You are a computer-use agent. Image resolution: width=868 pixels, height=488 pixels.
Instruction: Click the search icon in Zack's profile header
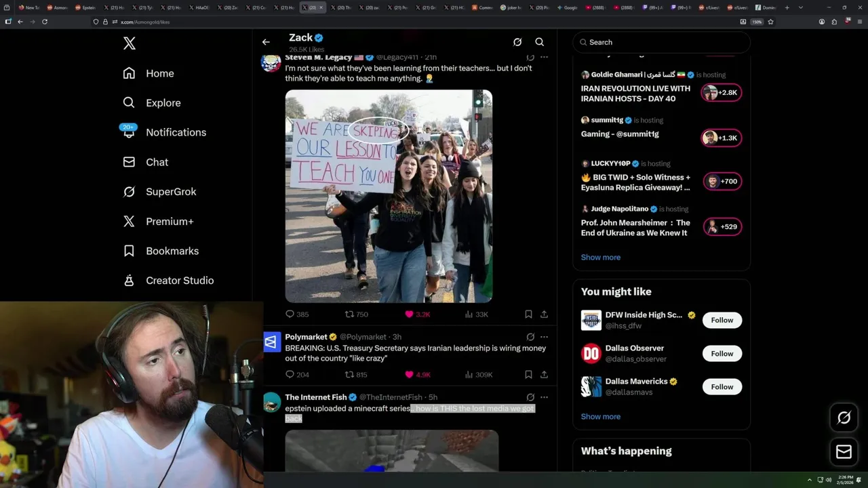[540, 42]
